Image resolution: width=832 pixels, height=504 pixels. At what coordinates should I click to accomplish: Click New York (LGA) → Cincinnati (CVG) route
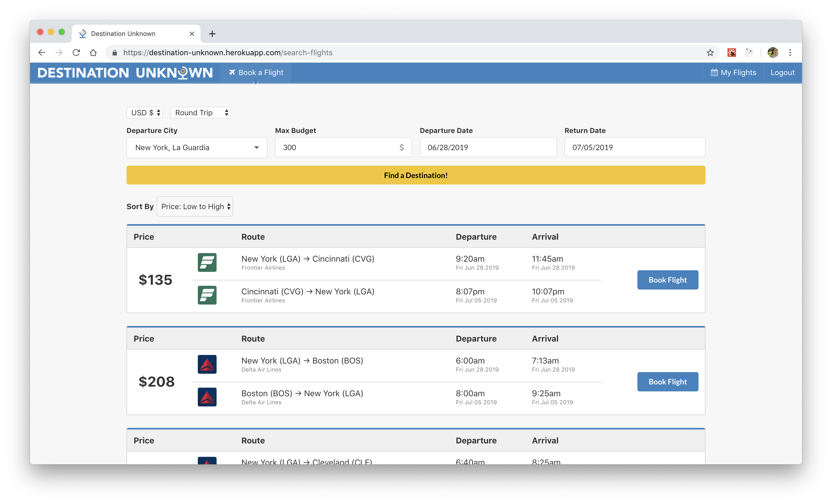coord(308,259)
